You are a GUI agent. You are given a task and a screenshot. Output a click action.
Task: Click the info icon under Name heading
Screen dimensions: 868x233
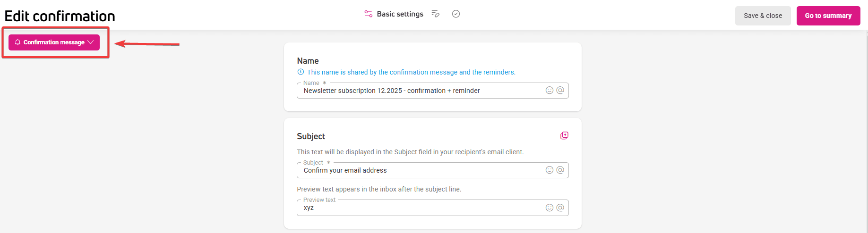tap(301, 72)
